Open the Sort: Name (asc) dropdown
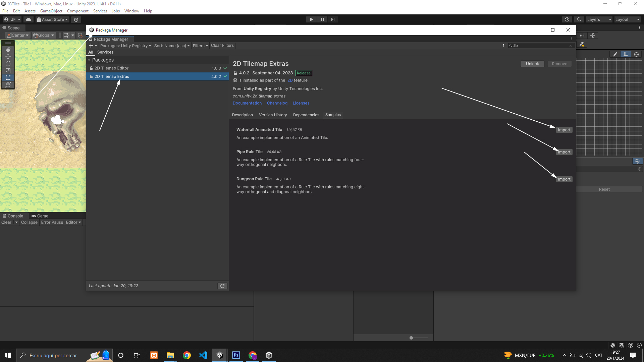The width and height of the screenshot is (644, 362). click(172, 46)
